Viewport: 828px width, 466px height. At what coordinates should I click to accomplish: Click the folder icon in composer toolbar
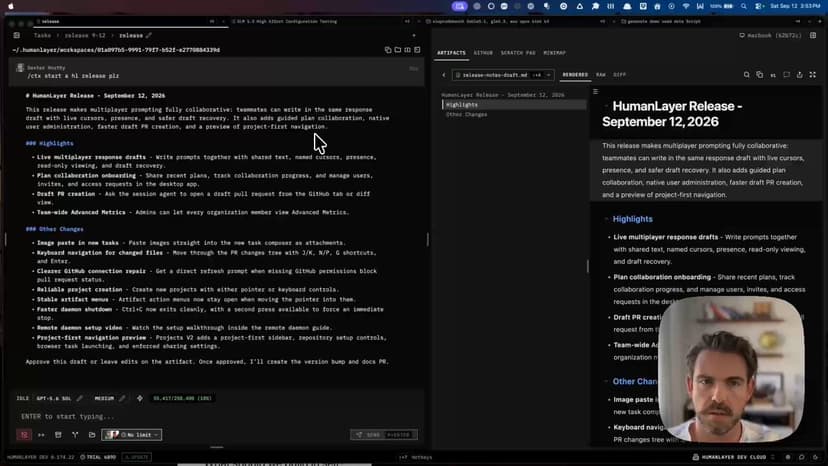92,435
